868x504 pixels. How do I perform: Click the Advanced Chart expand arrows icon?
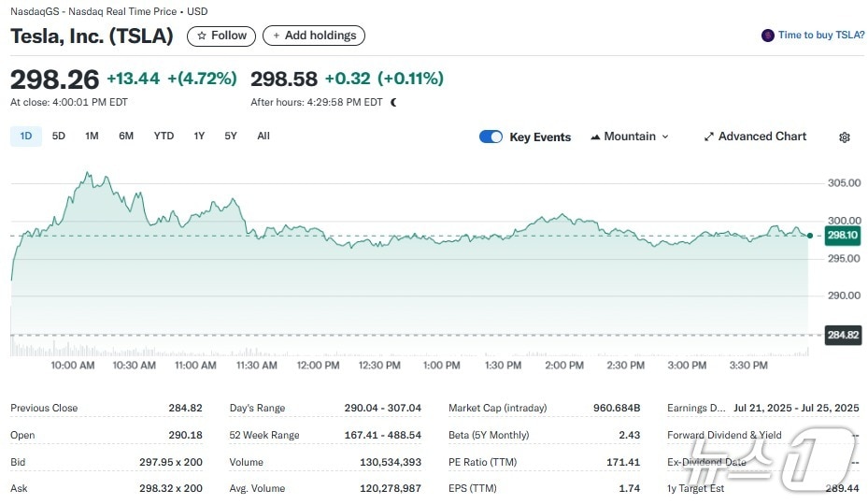coord(709,137)
